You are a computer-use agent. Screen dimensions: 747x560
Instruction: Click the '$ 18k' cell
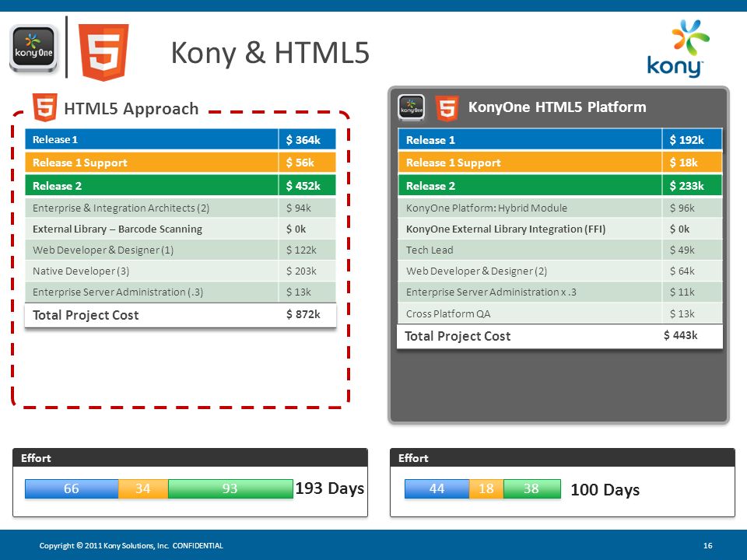(x=693, y=163)
